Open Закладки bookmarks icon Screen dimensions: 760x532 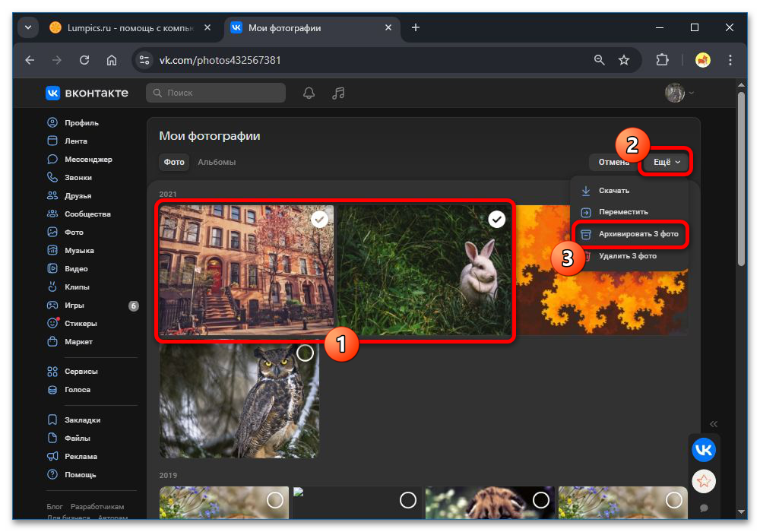52,420
